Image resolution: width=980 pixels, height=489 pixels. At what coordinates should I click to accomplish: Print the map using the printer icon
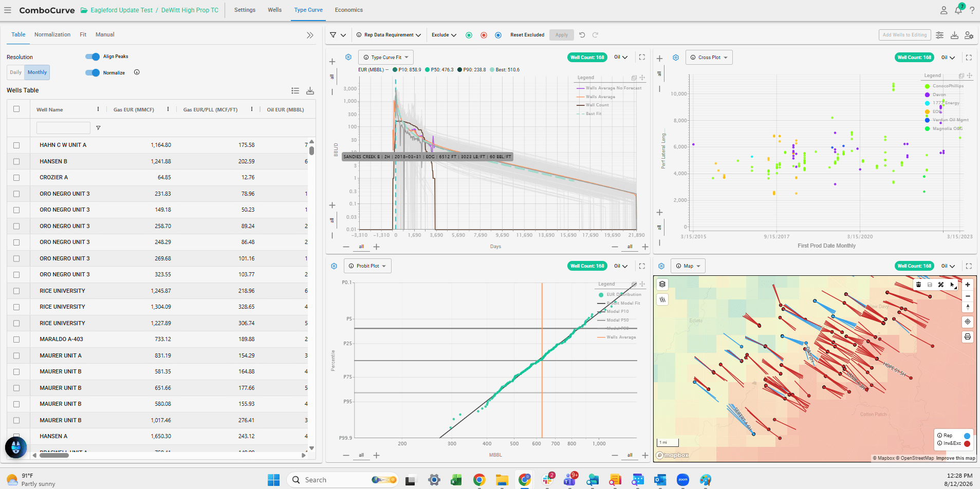tap(968, 337)
